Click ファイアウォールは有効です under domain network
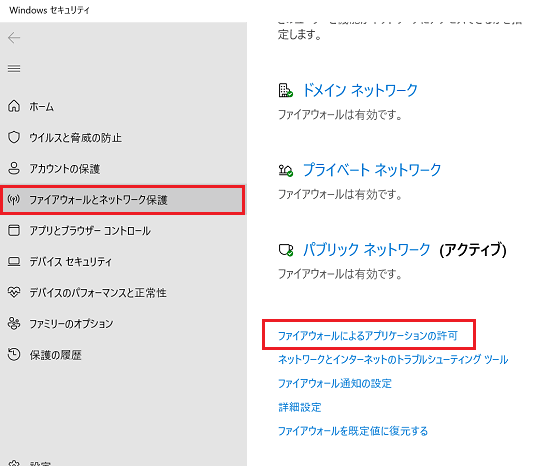The width and height of the screenshot is (550, 466). tap(340, 115)
